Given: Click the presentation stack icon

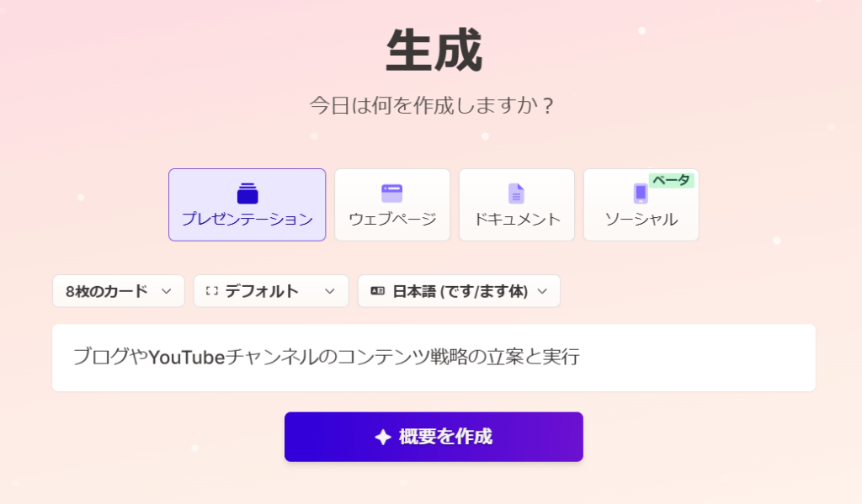Looking at the screenshot, I should [x=247, y=194].
